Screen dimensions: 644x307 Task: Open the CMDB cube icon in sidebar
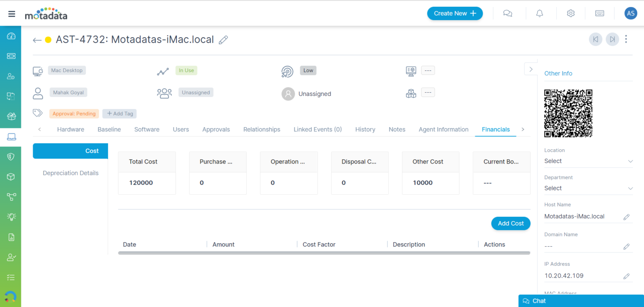[10, 177]
